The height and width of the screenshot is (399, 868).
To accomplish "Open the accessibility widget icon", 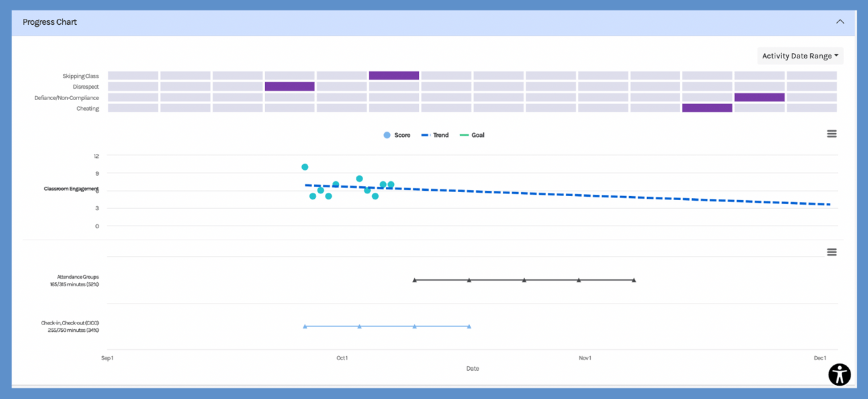I will pos(839,375).
